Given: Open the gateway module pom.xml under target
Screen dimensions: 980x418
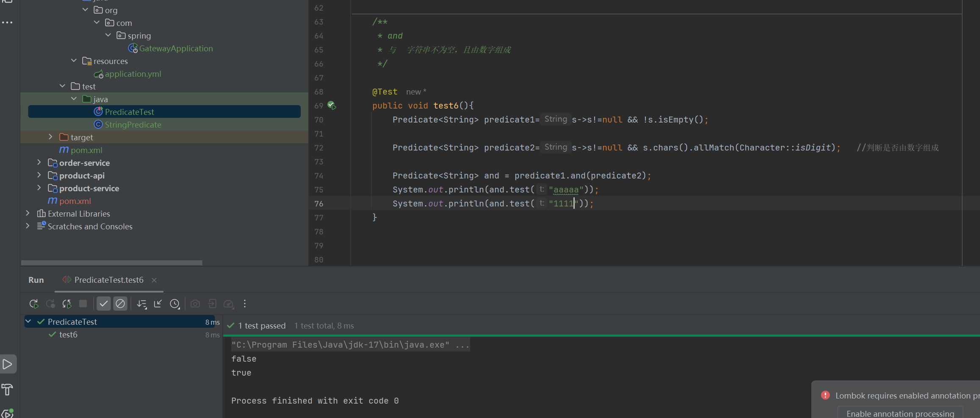Looking at the screenshot, I should coord(86,150).
